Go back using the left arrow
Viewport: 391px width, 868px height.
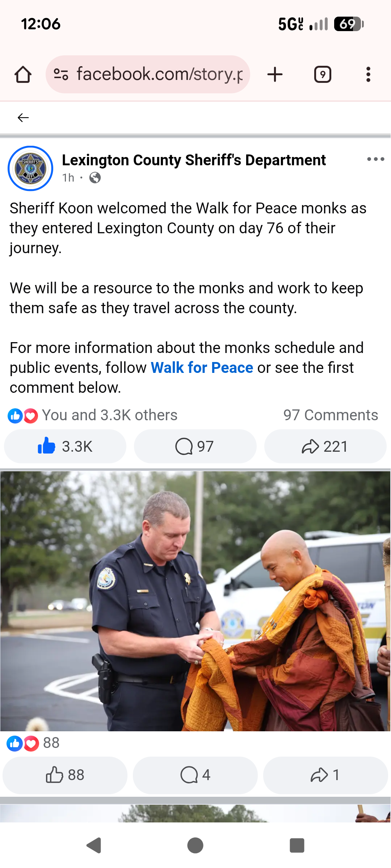click(x=23, y=118)
